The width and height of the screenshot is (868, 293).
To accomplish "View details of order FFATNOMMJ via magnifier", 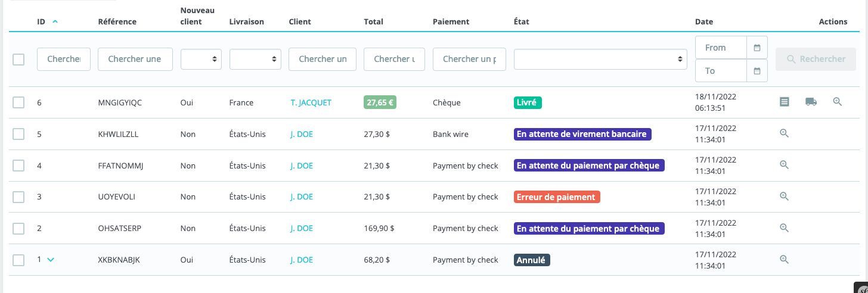I will [x=784, y=165].
